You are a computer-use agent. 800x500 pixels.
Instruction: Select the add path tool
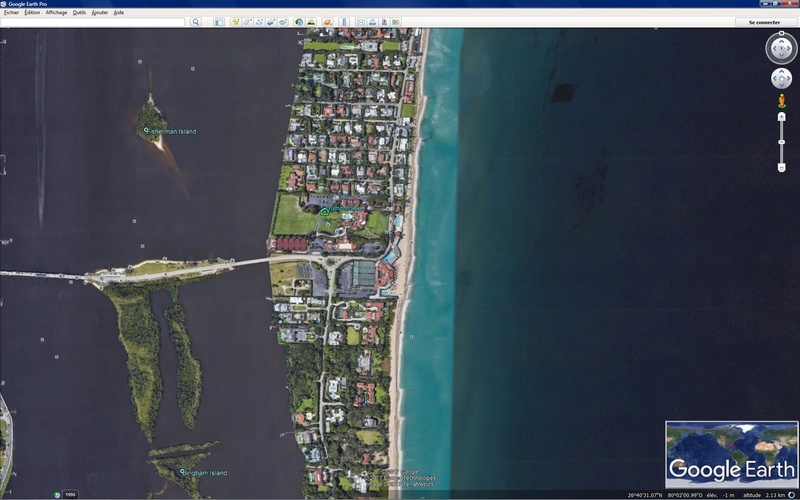click(x=259, y=22)
